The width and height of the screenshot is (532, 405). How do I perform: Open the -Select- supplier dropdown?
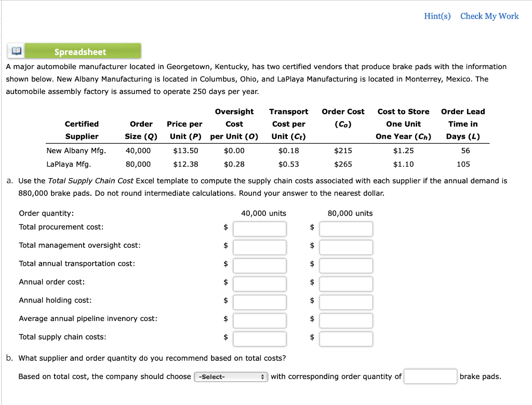click(230, 376)
